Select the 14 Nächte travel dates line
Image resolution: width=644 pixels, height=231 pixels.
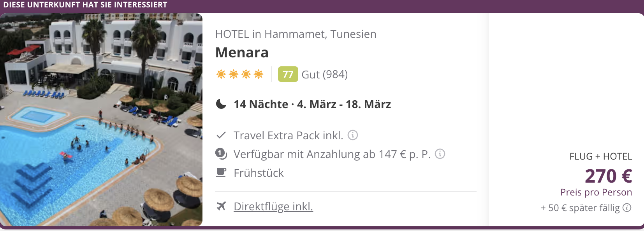312,104
